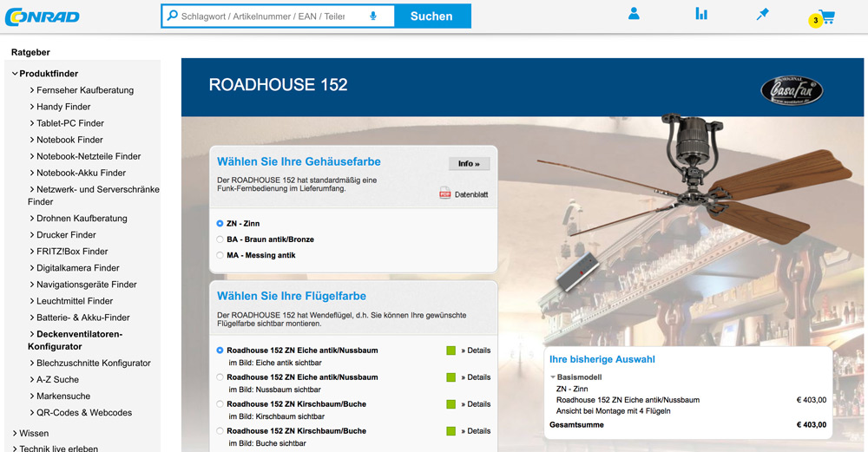Screen dimensions: 868x452
Task: Open Fernseher Kaufberatung
Action: point(85,90)
